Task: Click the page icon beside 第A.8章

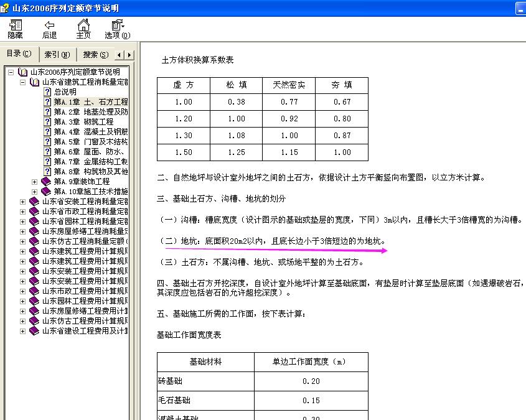Action: tap(48, 172)
